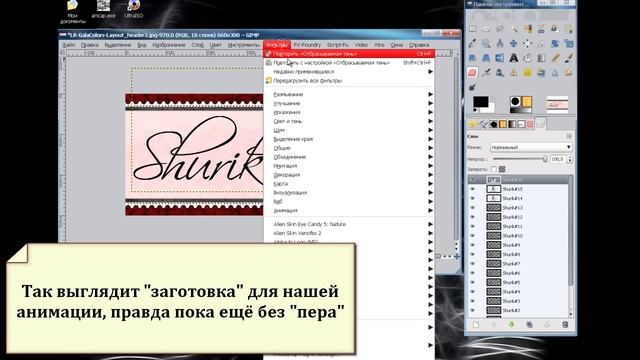
Task: Select the Flip tool
Action: pyautogui.click(x=500, y=58)
